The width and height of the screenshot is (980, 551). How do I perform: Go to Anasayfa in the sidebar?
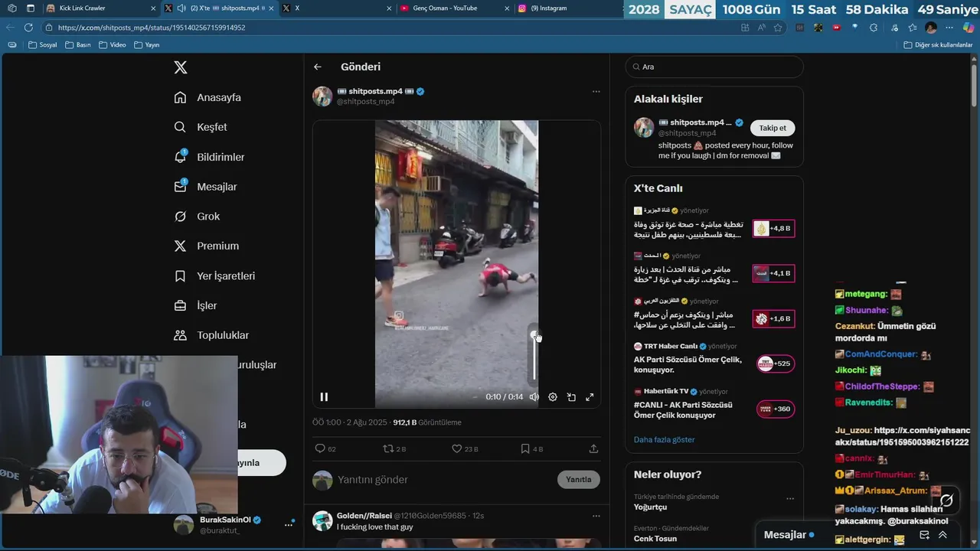(x=207, y=97)
